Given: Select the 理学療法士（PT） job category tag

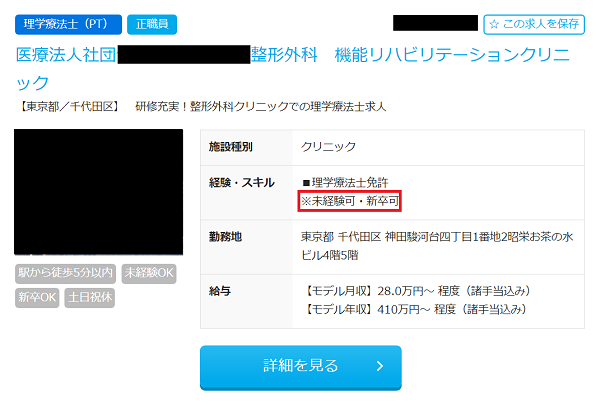Looking at the screenshot, I should coord(69,23).
